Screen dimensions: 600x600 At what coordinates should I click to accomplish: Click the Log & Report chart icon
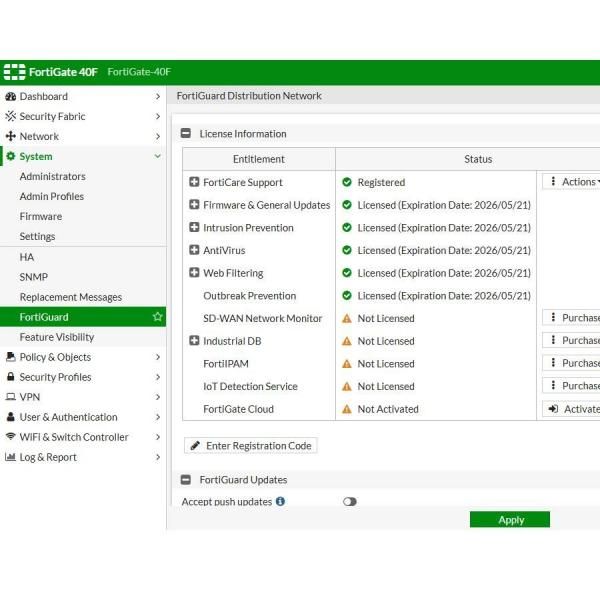11,457
